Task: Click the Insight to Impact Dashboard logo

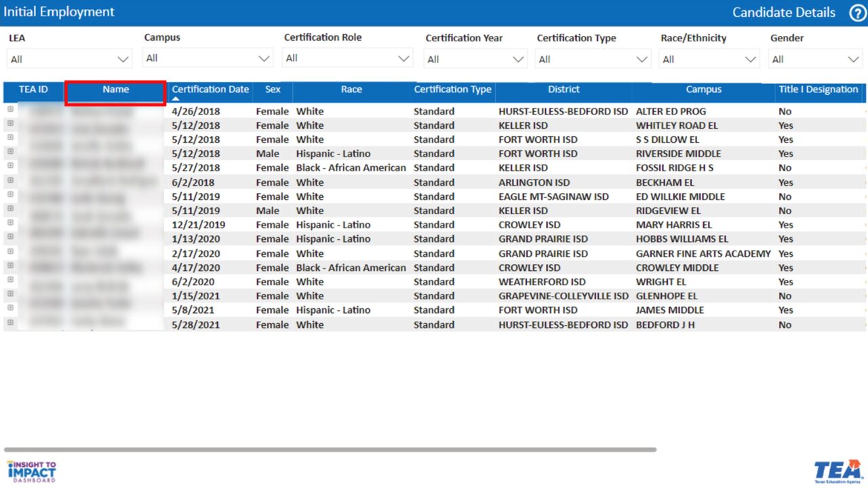Action: click(32, 472)
